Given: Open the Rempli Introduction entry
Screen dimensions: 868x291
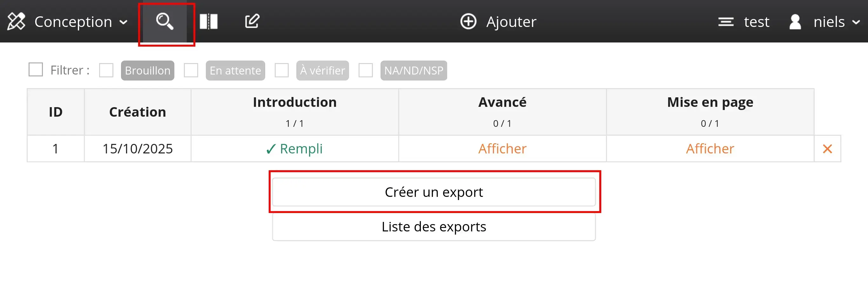Looking at the screenshot, I should click(x=294, y=149).
